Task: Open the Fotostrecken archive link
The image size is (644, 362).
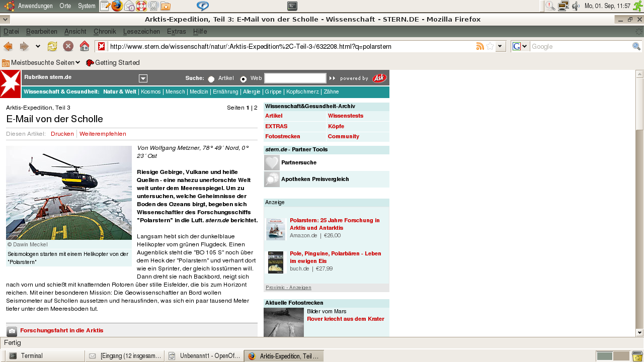Action: coord(283,136)
